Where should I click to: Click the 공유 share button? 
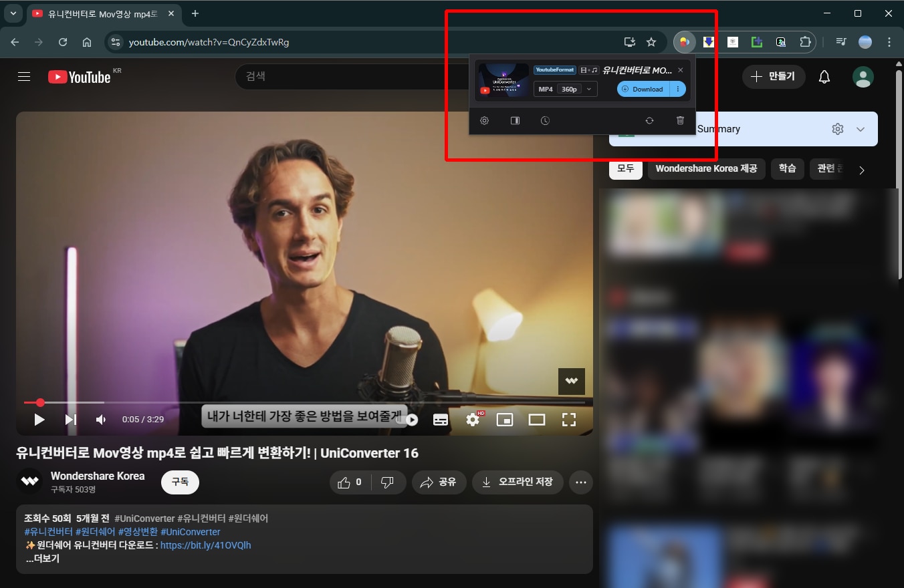point(439,482)
